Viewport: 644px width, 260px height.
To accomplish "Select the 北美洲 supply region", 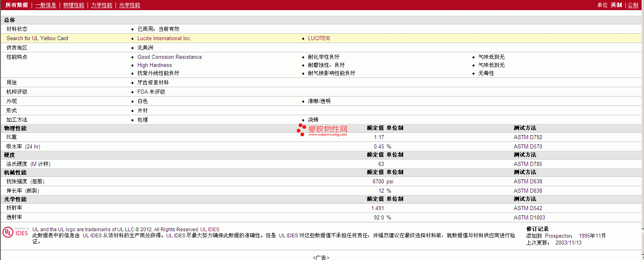I will 146,47.
